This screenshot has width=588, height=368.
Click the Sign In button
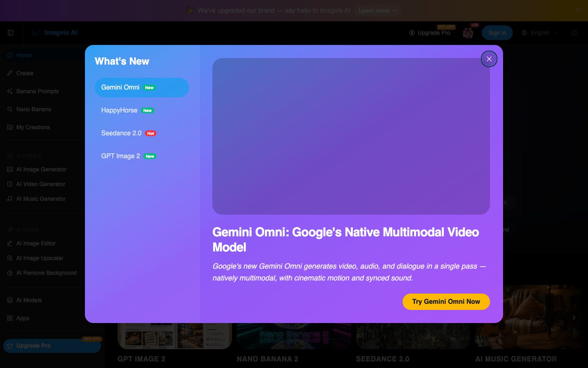pyautogui.click(x=497, y=33)
